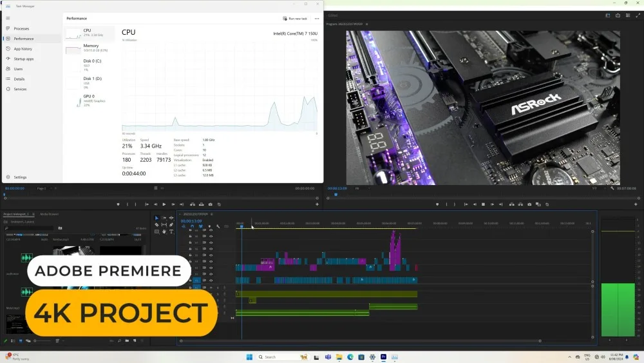This screenshot has width=644, height=363.
Task: Select the Rectangle tool
Action: [156, 231]
